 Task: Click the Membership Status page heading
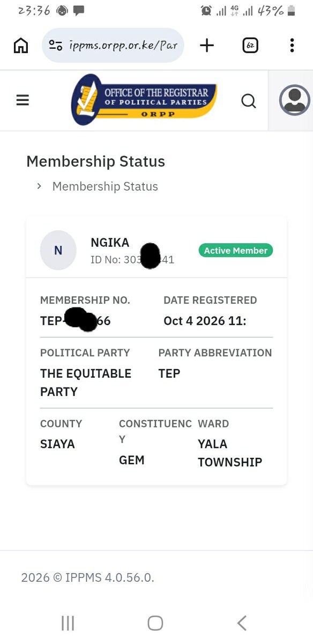[95, 162]
